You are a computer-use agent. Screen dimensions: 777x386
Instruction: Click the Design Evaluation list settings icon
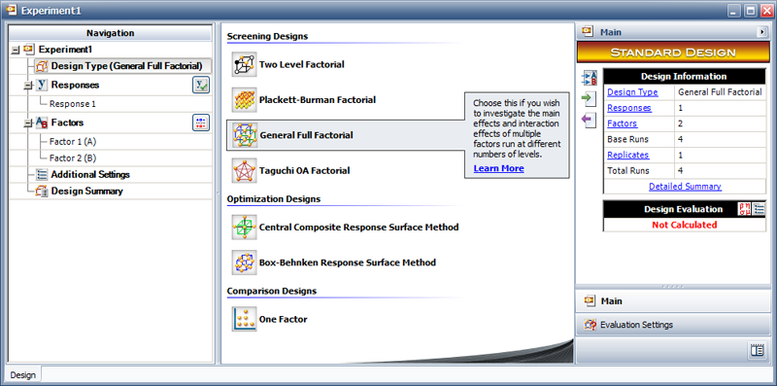click(x=759, y=209)
